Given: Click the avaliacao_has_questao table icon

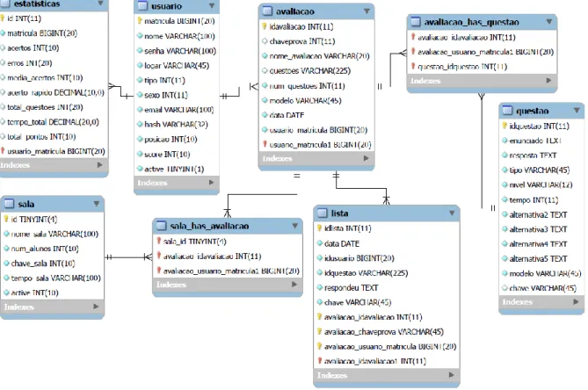Looking at the screenshot, I should pos(416,22).
